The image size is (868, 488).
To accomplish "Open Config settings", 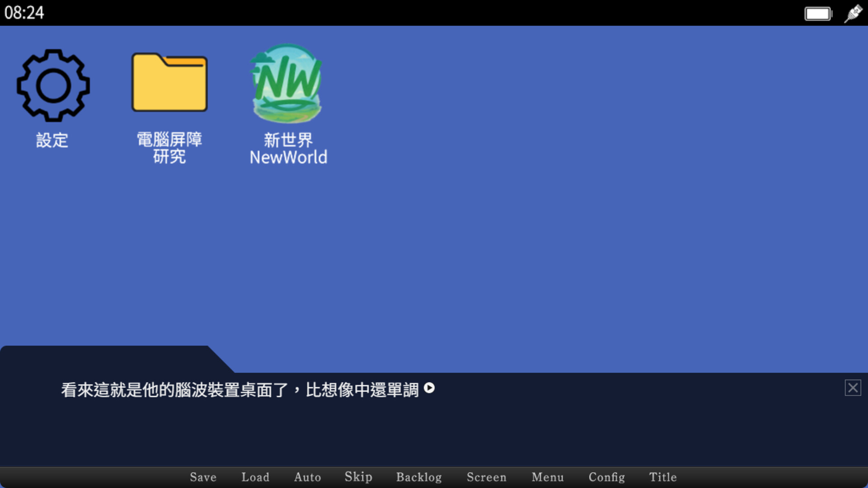I will (607, 477).
